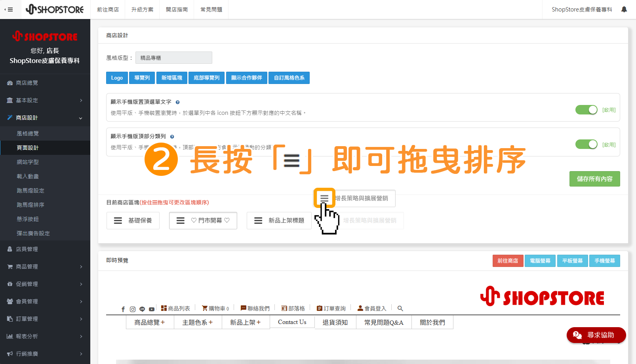Click the 導覽列 button

[142, 78]
